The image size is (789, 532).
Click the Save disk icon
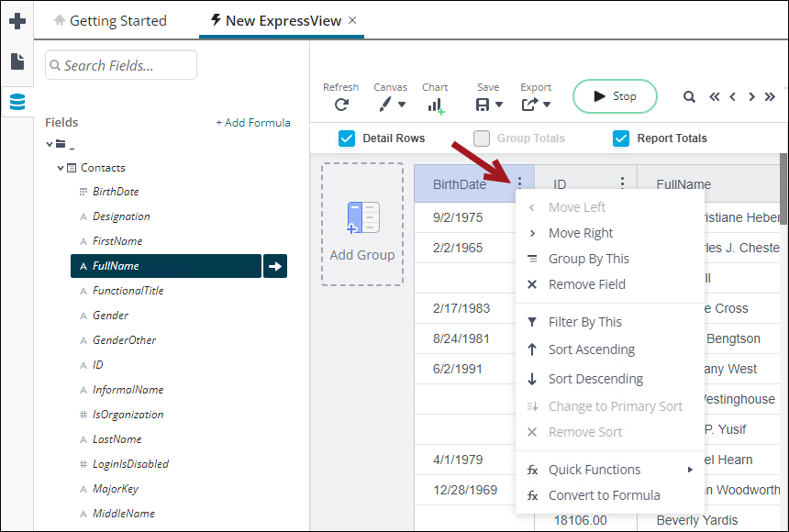[482, 105]
